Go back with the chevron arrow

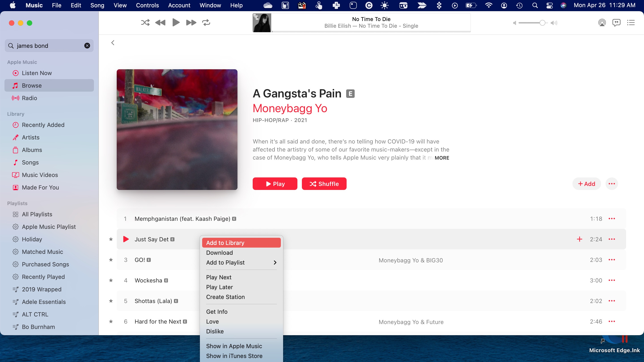(x=113, y=43)
